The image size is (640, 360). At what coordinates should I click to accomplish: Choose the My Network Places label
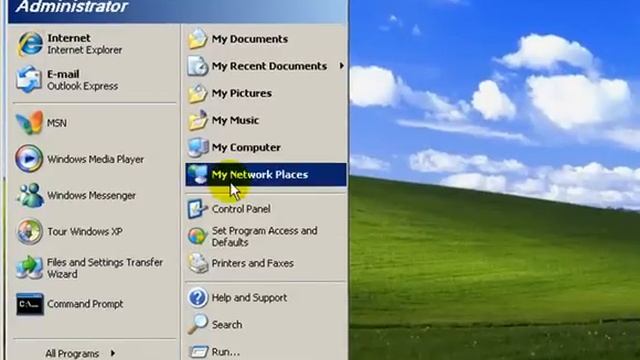[x=260, y=175]
